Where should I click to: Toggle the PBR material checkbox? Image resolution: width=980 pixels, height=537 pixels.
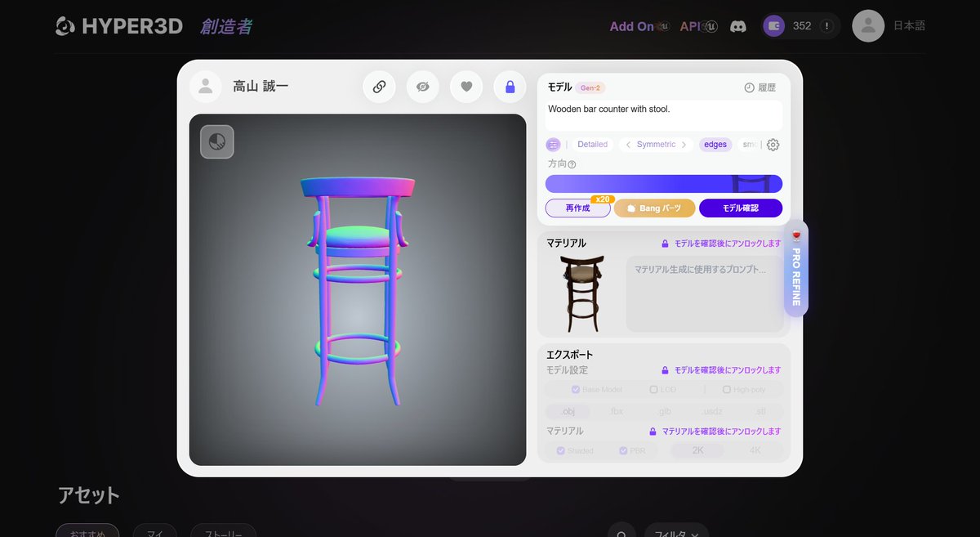pyautogui.click(x=630, y=450)
